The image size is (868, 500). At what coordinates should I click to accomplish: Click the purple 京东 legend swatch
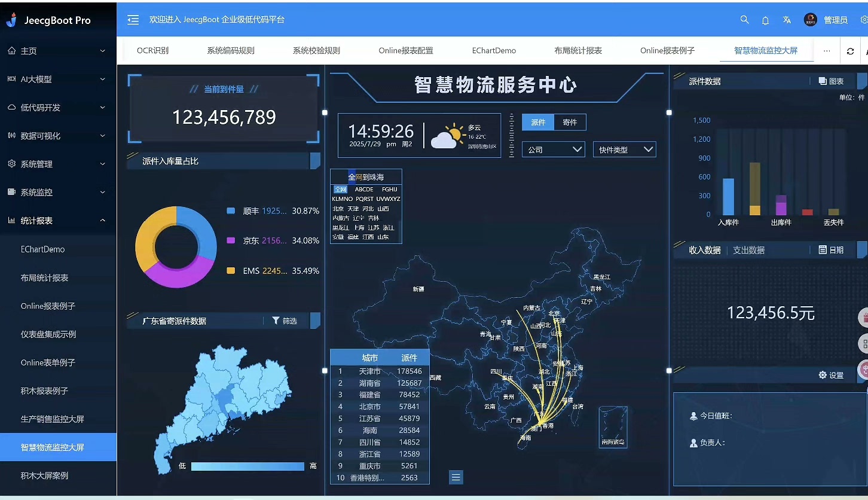[x=231, y=240]
